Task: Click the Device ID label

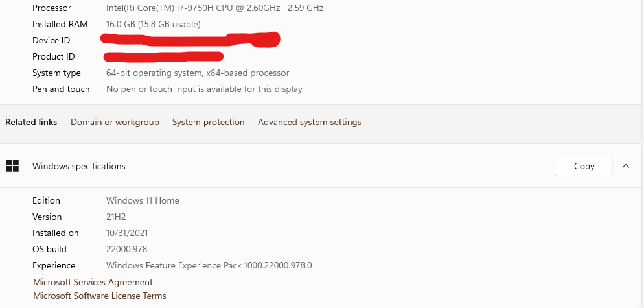Action: [x=51, y=40]
